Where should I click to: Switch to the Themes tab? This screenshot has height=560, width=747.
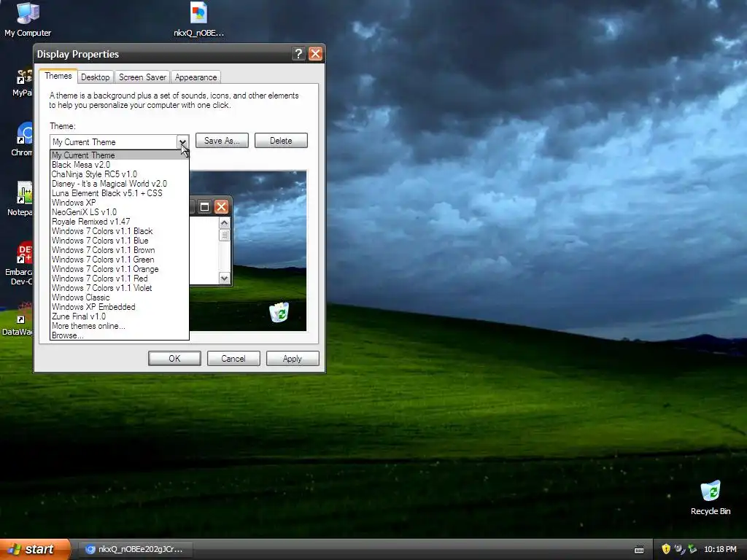point(58,76)
